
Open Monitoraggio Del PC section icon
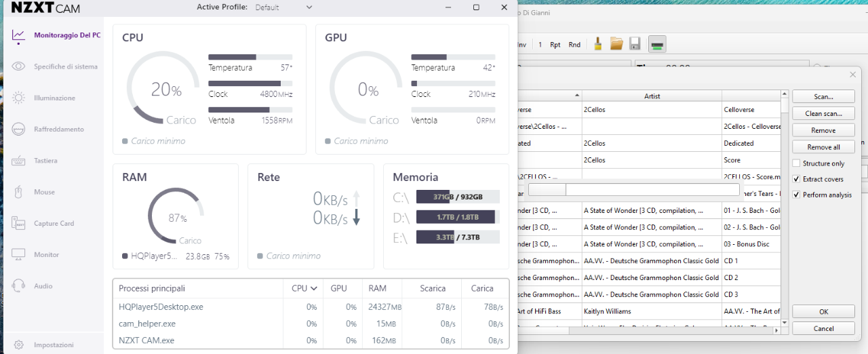tap(19, 35)
